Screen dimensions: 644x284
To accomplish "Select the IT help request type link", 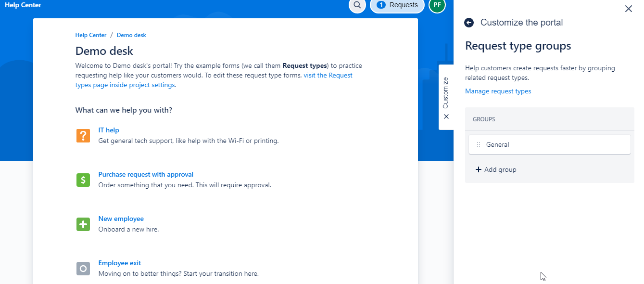I will (x=109, y=130).
